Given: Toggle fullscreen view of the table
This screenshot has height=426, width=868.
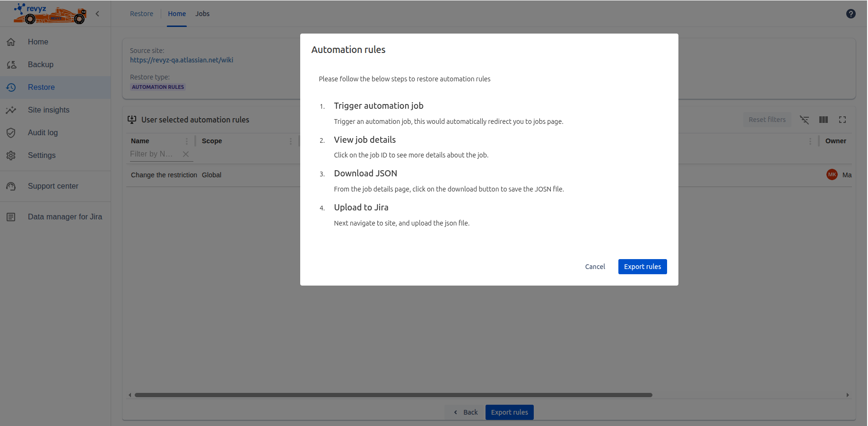Looking at the screenshot, I should coord(842,120).
